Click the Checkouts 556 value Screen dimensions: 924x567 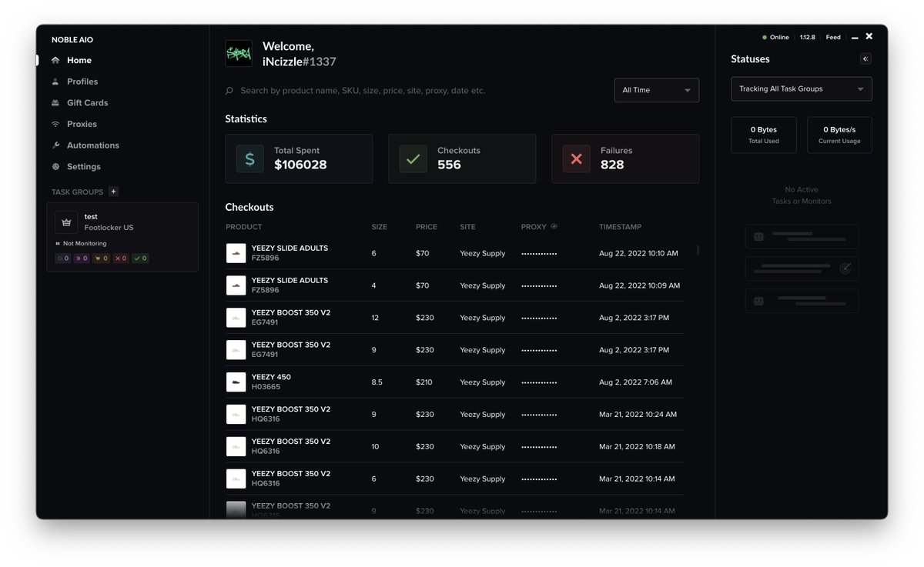[x=449, y=165]
